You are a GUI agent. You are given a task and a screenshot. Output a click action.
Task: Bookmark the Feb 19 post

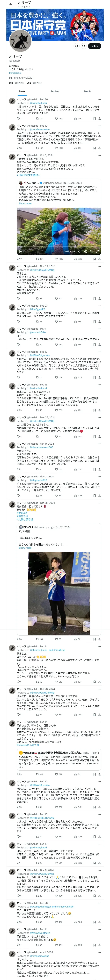tap(94, 148)
